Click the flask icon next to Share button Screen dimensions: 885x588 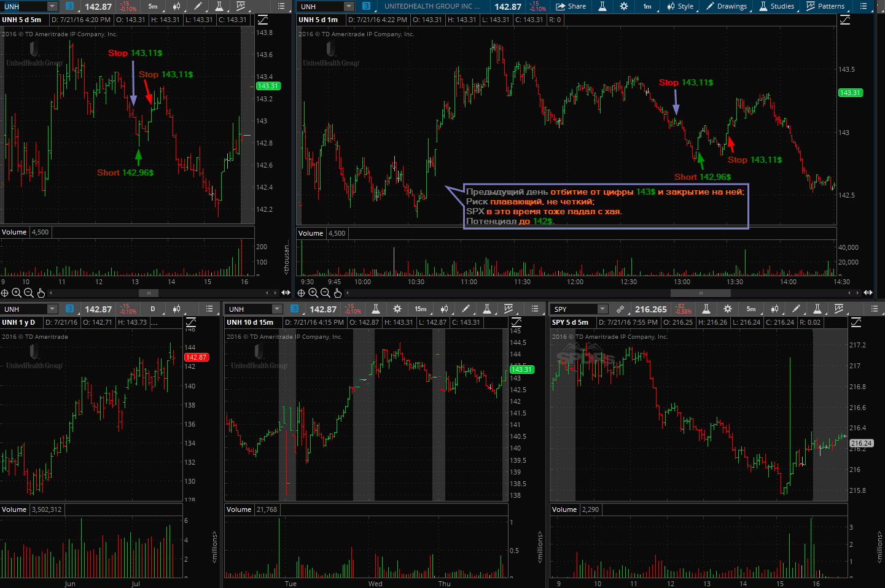pyautogui.click(x=602, y=6)
